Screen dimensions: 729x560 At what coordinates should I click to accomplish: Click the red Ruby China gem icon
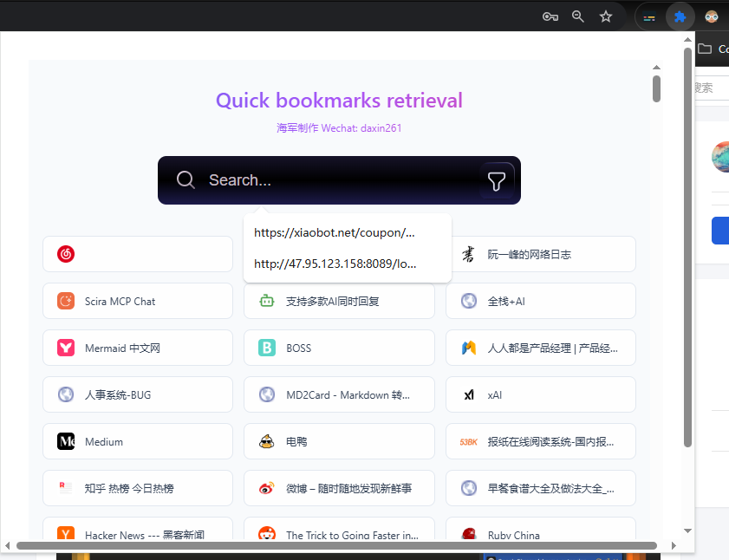click(x=469, y=533)
